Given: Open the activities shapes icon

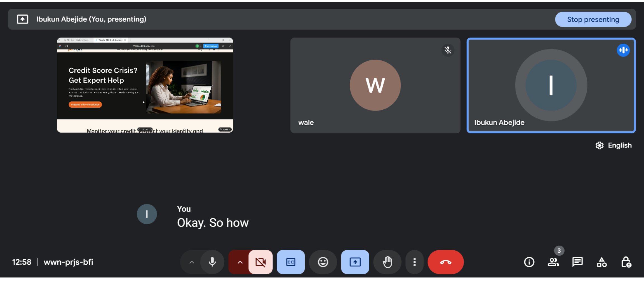Looking at the screenshot, I should point(601,262).
